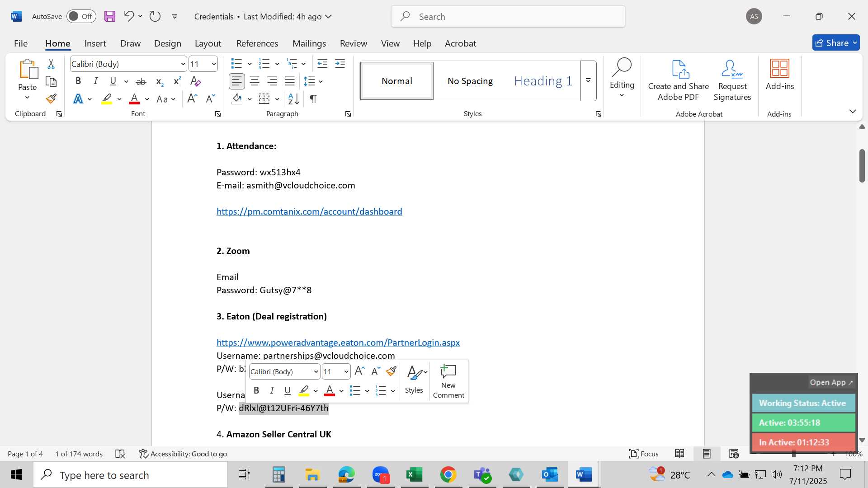Switch to Review tab
Viewport: 868px width, 488px height.
(354, 43)
